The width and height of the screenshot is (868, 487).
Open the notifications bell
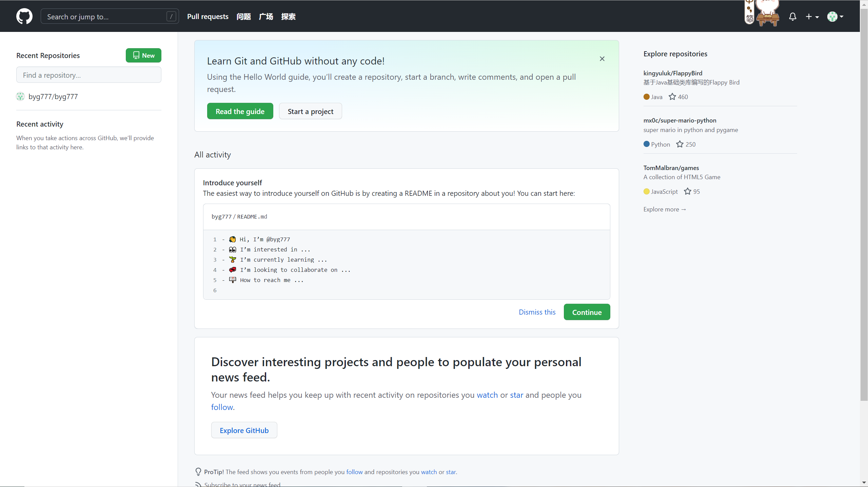pos(792,17)
